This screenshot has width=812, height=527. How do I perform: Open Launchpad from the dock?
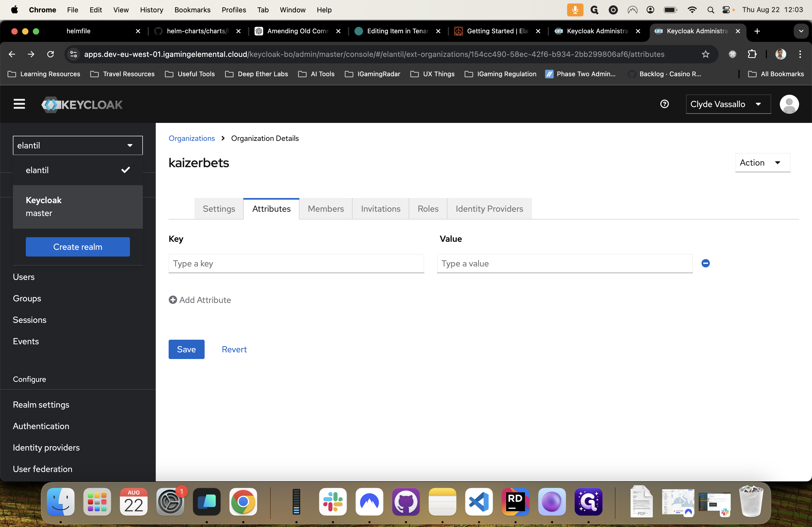(97, 502)
